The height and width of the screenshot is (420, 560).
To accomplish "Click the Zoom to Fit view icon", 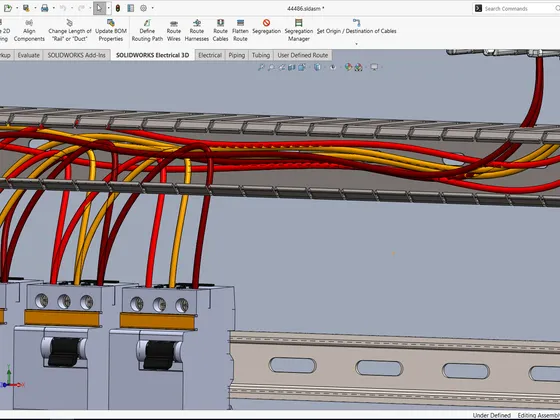I will [261, 67].
